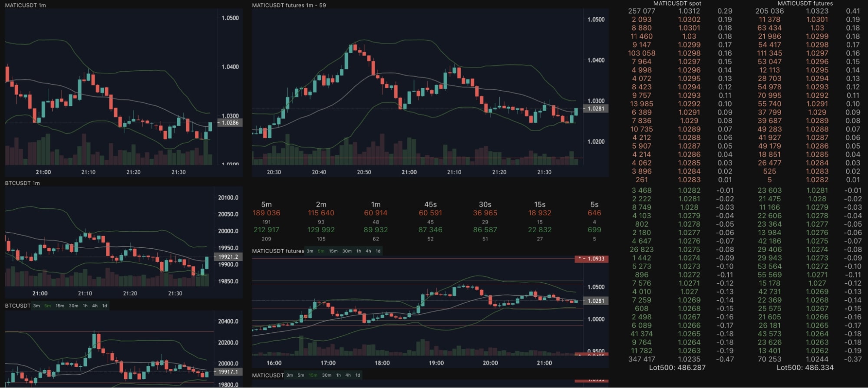
Task: Select 3m timeframe on MATICUSDT futures chart
Action: pos(310,251)
